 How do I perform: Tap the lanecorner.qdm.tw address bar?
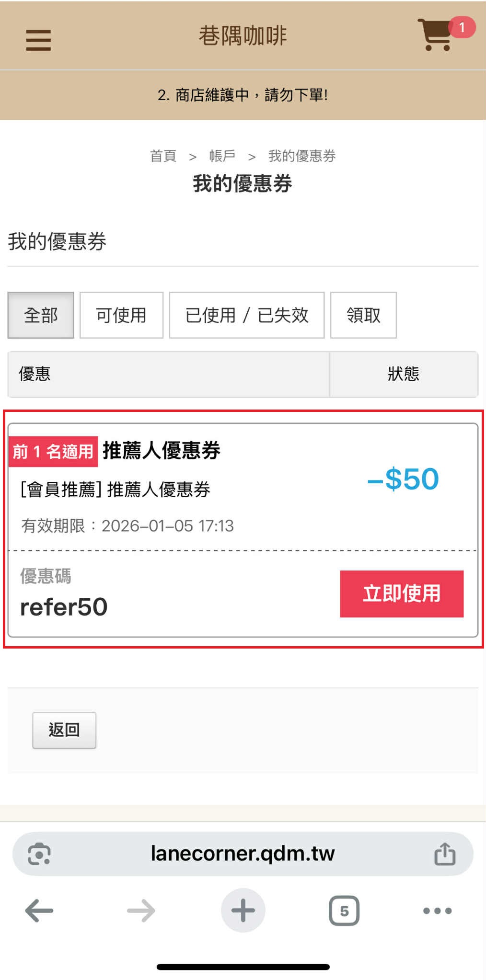coord(243,854)
